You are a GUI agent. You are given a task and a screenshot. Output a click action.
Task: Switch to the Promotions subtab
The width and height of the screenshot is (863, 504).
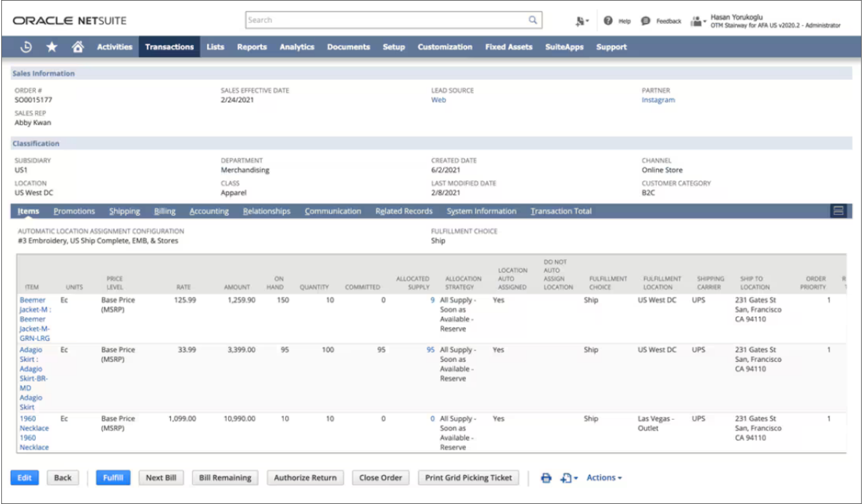pos(74,211)
